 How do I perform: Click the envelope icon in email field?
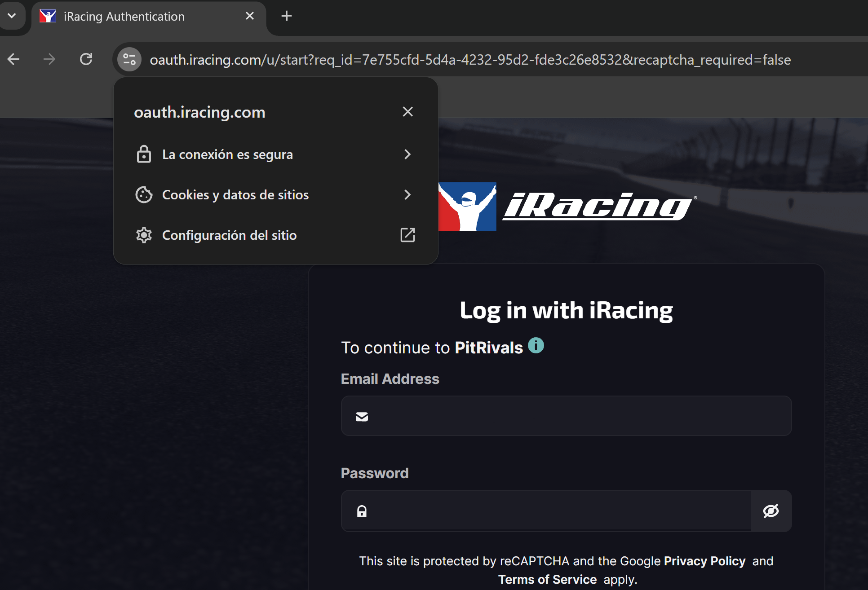coord(362,417)
